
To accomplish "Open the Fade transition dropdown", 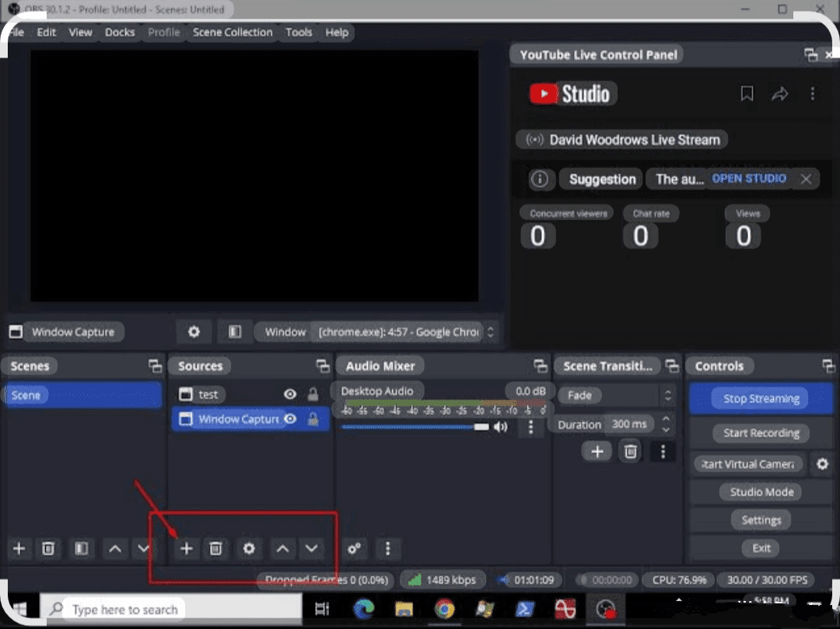I will click(x=616, y=395).
